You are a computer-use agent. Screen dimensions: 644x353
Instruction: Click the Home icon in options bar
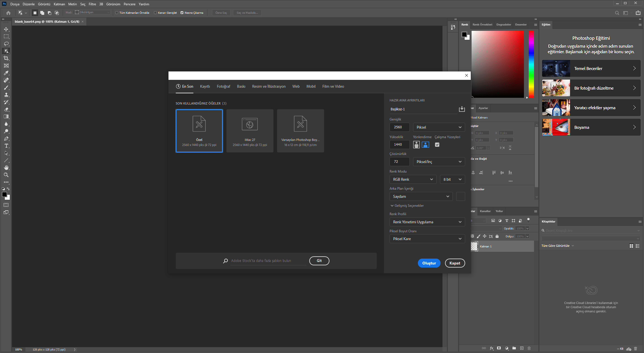8,13
